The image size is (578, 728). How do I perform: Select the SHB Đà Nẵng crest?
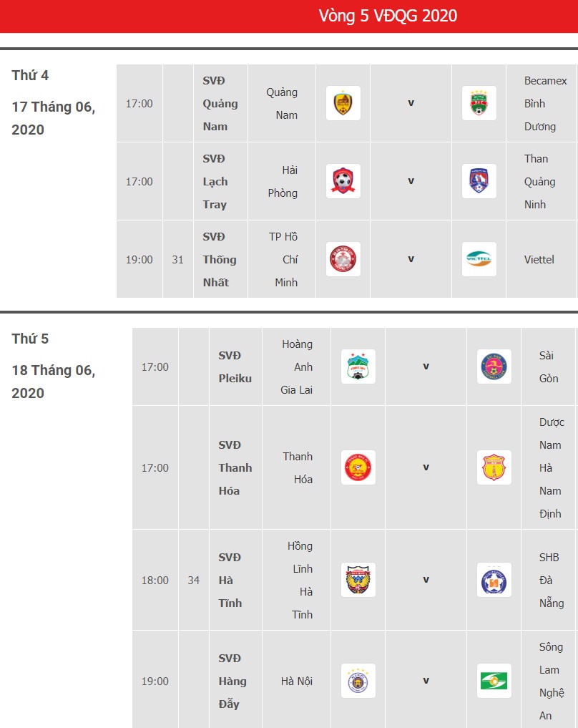click(x=494, y=580)
